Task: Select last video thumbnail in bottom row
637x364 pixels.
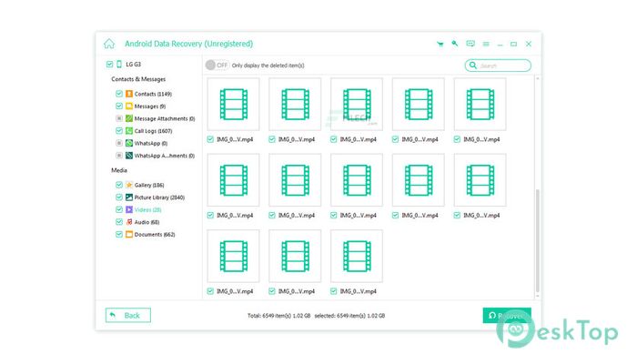Action: (357, 256)
